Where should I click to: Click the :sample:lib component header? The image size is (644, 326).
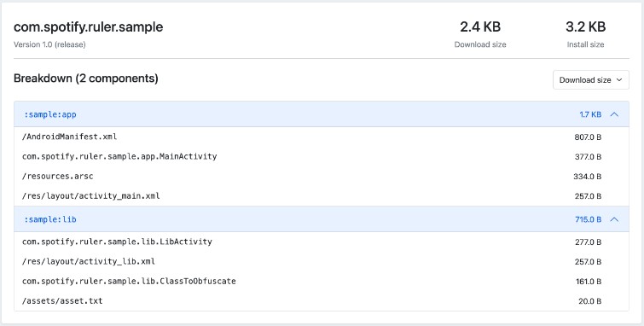(x=322, y=219)
